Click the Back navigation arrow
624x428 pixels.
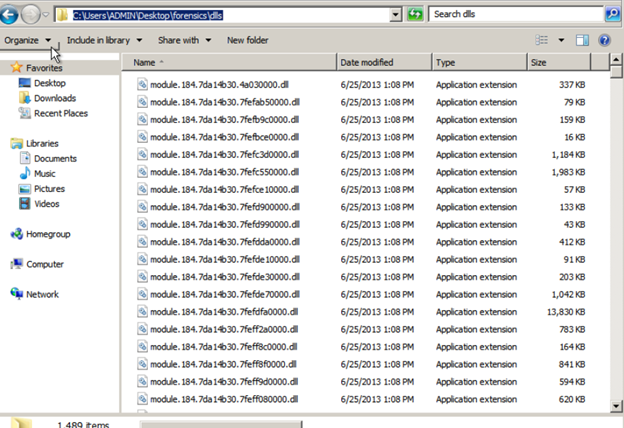(11, 15)
